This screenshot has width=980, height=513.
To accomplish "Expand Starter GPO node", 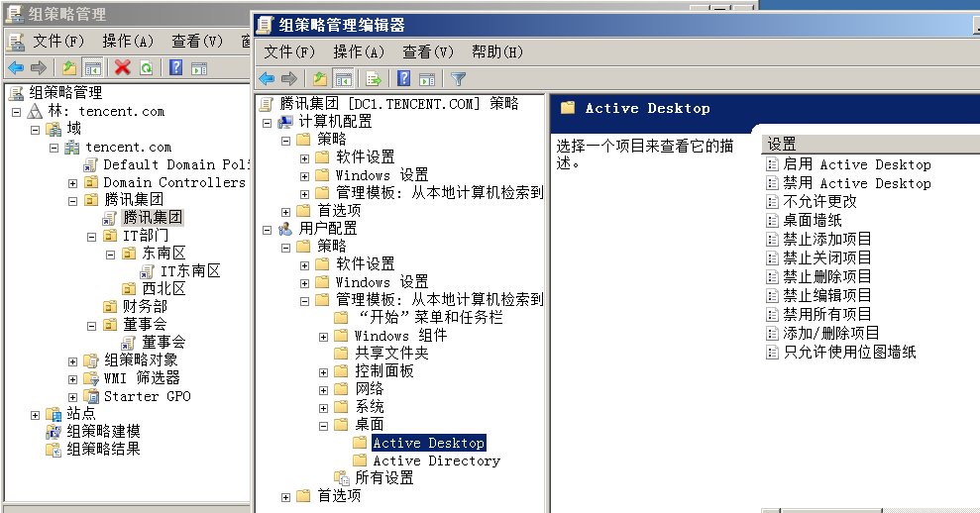I will (x=72, y=397).
